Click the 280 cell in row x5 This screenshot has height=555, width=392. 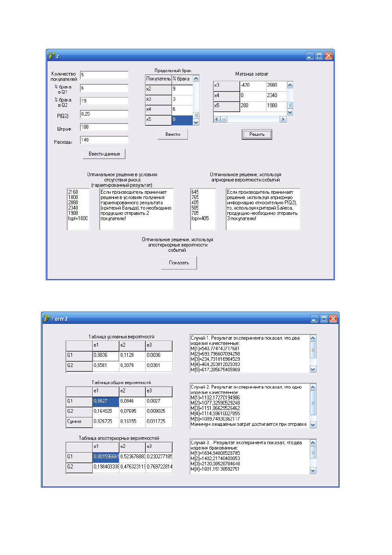tap(252, 107)
